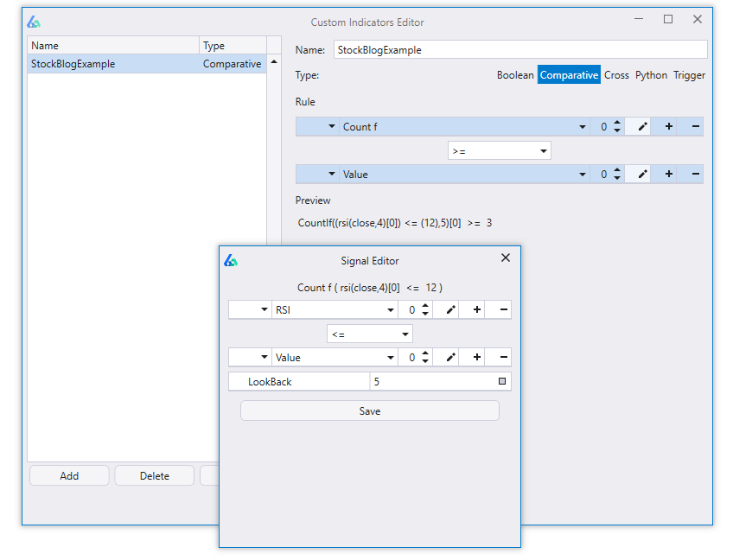Select the Cross indicator type

point(616,75)
